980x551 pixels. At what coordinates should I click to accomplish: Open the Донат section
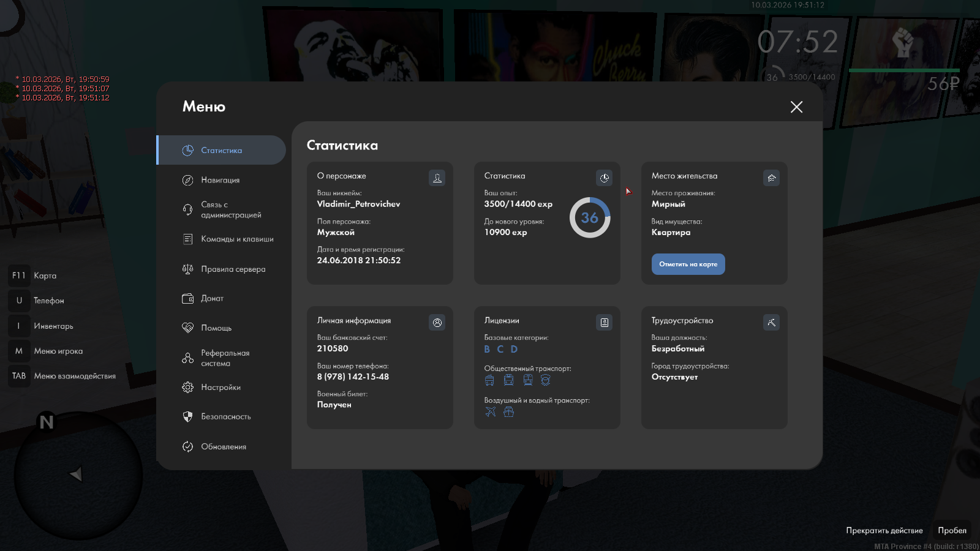click(212, 299)
